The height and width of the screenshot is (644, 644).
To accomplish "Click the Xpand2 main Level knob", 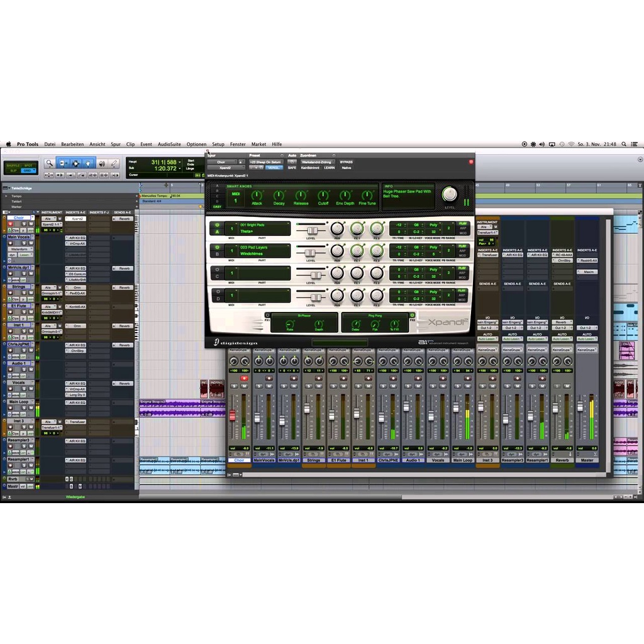I will click(449, 194).
